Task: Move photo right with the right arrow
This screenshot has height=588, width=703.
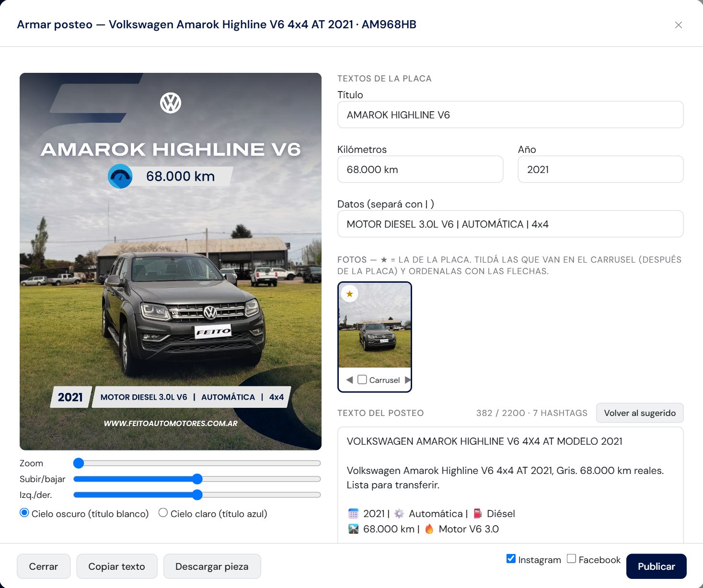Action: click(408, 380)
